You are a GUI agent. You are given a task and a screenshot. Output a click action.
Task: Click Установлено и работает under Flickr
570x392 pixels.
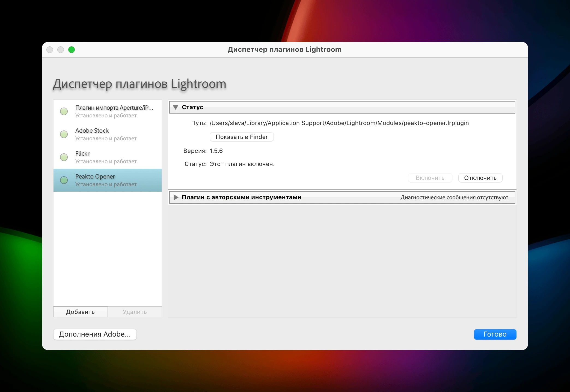106,161
